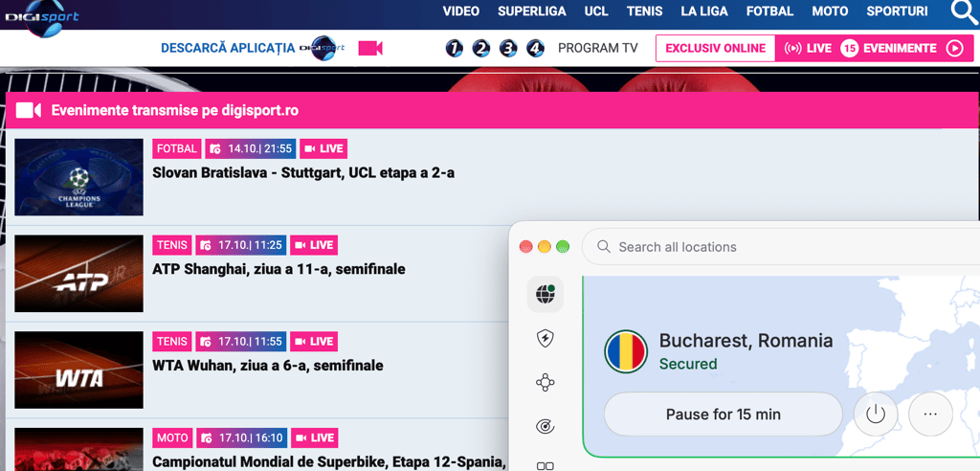Open ATP Shanghai semifinale title
This screenshot has width=980, height=471.
click(x=278, y=270)
